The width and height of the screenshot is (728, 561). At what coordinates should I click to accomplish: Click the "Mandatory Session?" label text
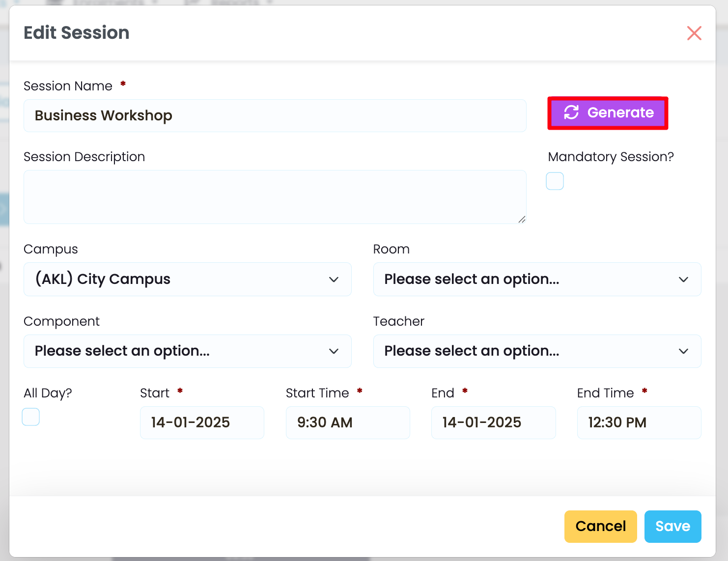click(x=611, y=157)
